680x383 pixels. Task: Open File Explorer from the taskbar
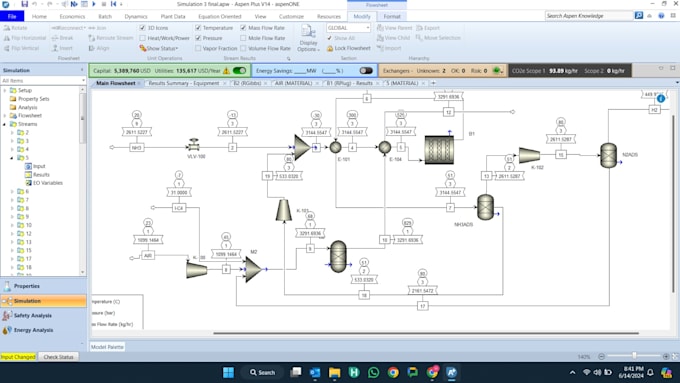click(334, 372)
